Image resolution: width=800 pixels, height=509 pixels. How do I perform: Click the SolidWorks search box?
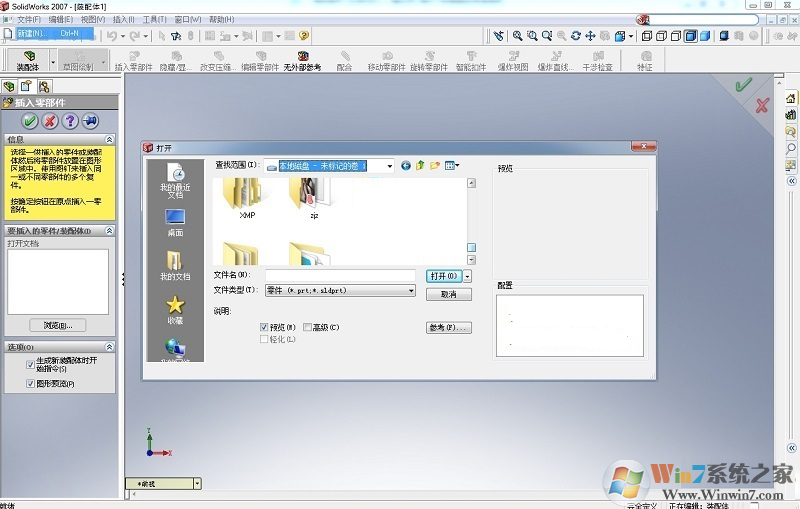pyautogui.click(x=704, y=20)
